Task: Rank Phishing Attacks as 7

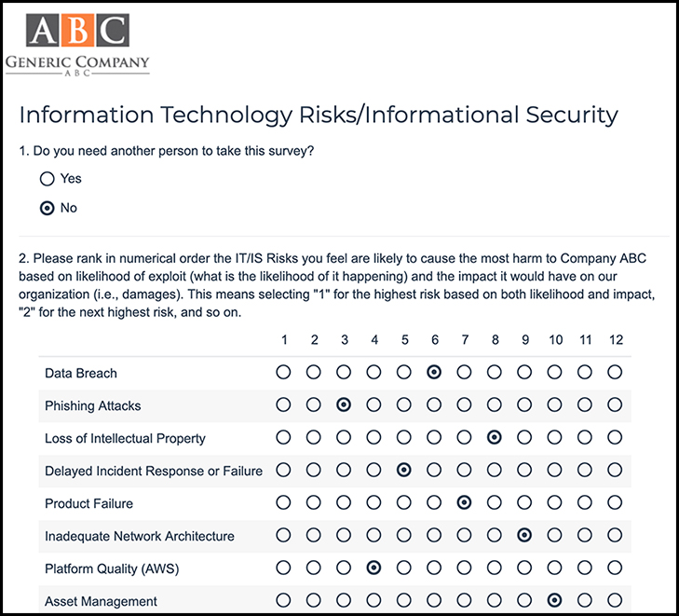Action: (x=464, y=405)
